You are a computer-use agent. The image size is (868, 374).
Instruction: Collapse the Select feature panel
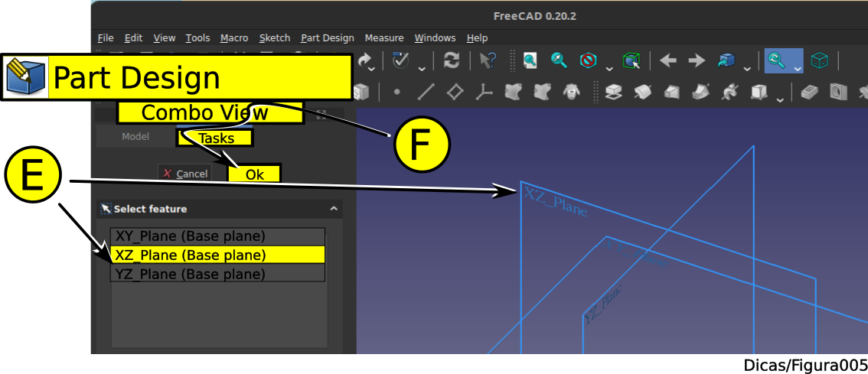[334, 209]
